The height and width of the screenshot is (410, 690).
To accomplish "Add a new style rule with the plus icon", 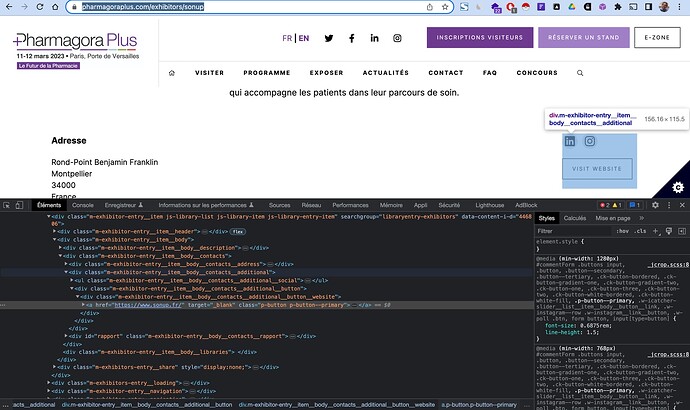I will pos(656,231).
